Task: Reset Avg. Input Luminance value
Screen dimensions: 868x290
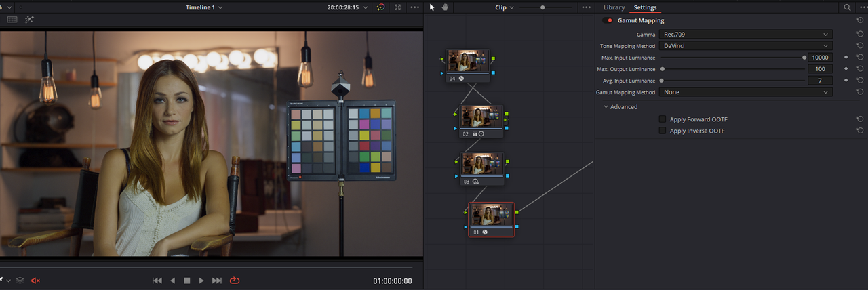Action: point(860,81)
